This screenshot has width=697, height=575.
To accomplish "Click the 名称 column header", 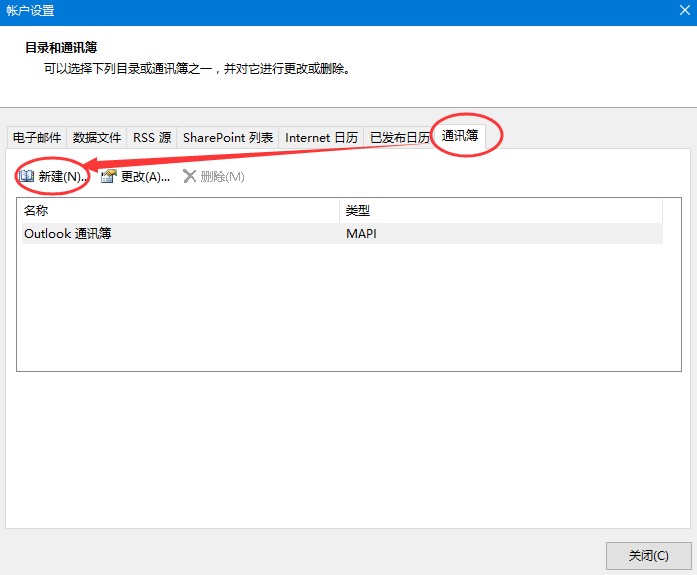I will [x=36, y=211].
